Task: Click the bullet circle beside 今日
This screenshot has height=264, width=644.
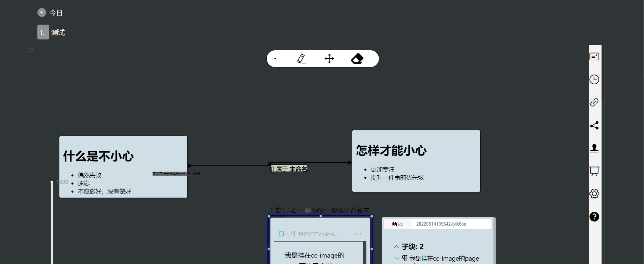Action: [x=41, y=12]
